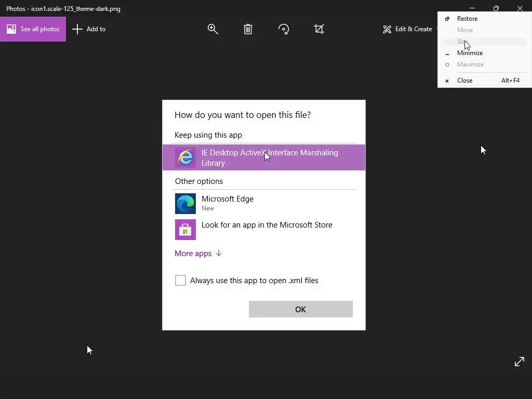The width and height of the screenshot is (532, 399).
Task: Choose Close in the window menu
Action: coord(485,81)
